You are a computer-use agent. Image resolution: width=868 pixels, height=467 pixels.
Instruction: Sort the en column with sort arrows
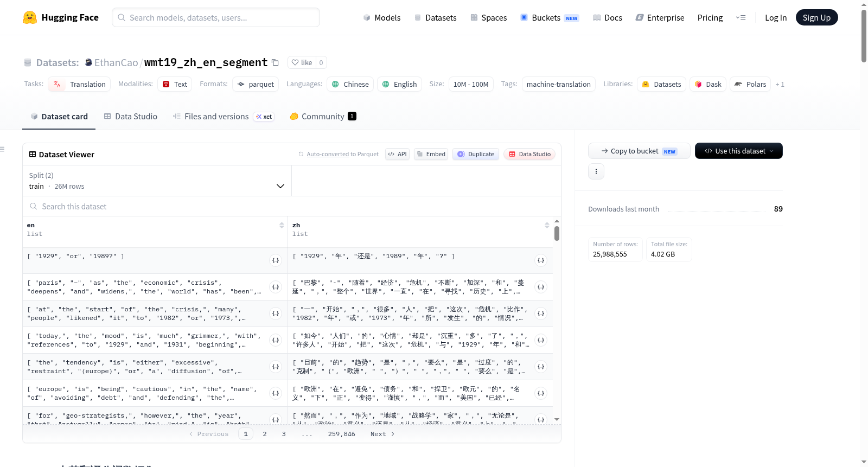(x=282, y=225)
